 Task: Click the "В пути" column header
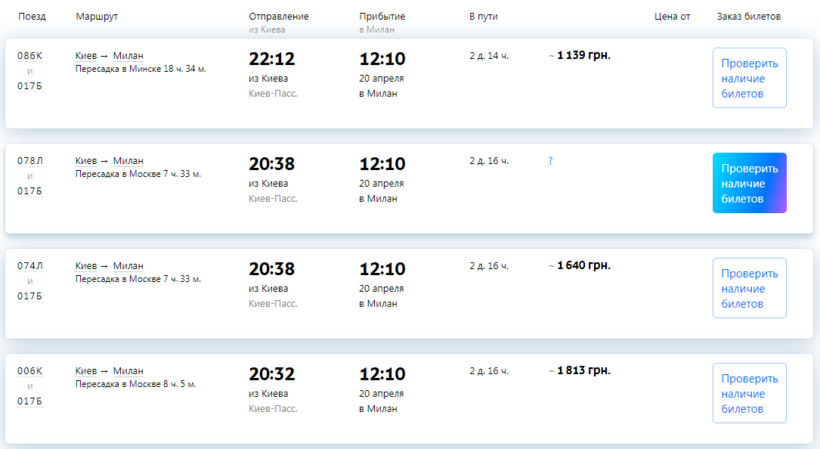(483, 17)
